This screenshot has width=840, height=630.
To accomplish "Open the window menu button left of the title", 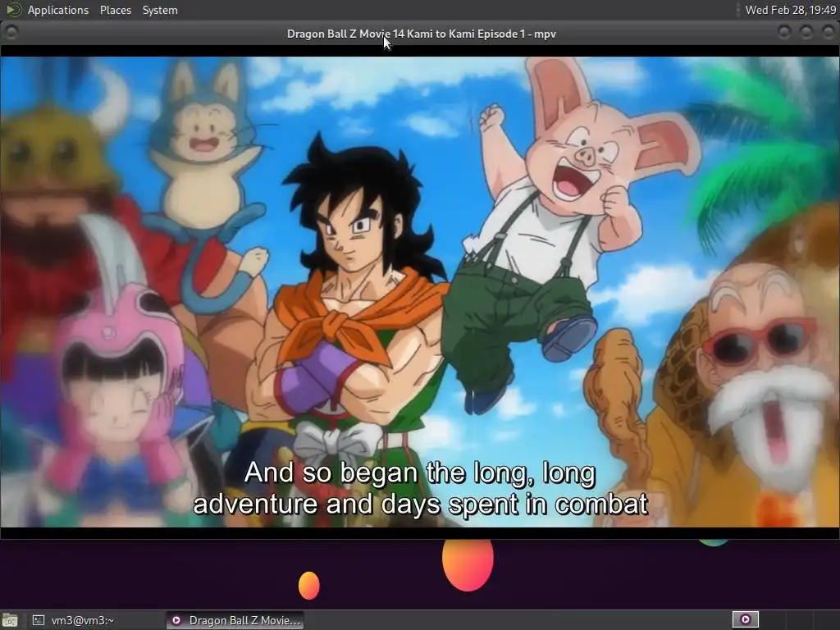I will tap(11, 33).
